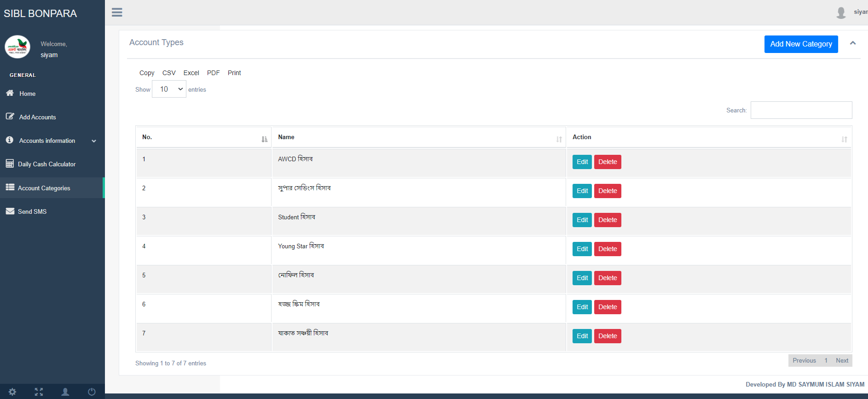
Task: Open the settings gear icon in sidebar footer
Action: point(12,392)
